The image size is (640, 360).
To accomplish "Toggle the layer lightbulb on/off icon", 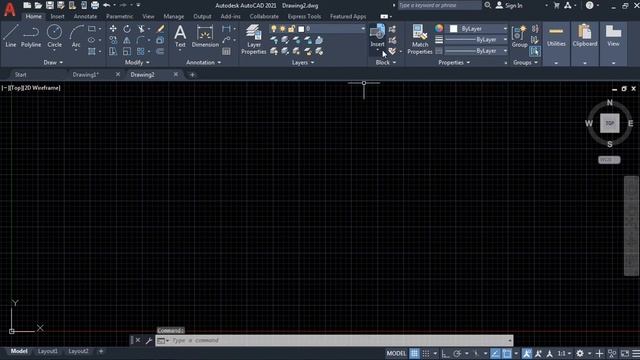I will pos(273,29).
